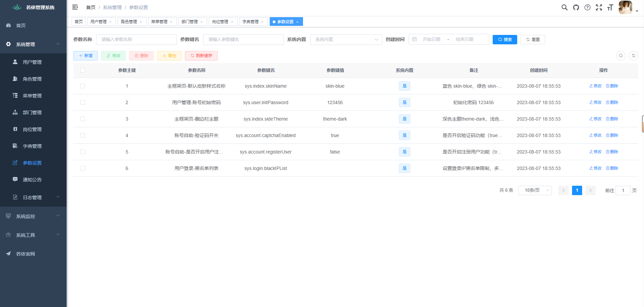This screenshot has height=307, width=644.
Task: Expand the 系统监控 menu
Action: point(33,216)
